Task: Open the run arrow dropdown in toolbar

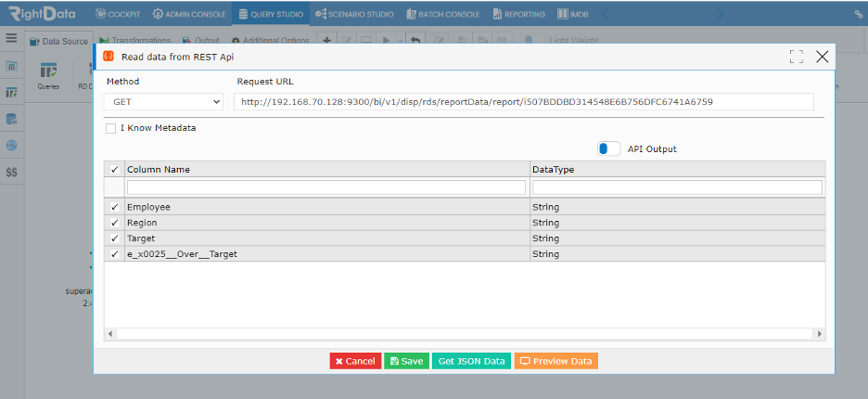Action: (401, 41)
